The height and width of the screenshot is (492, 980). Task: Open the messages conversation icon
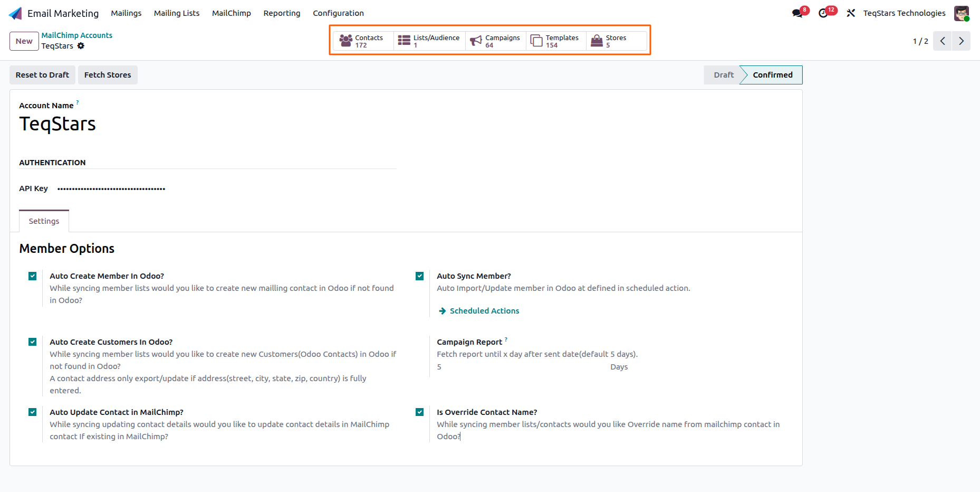click(x=798, y=13)
